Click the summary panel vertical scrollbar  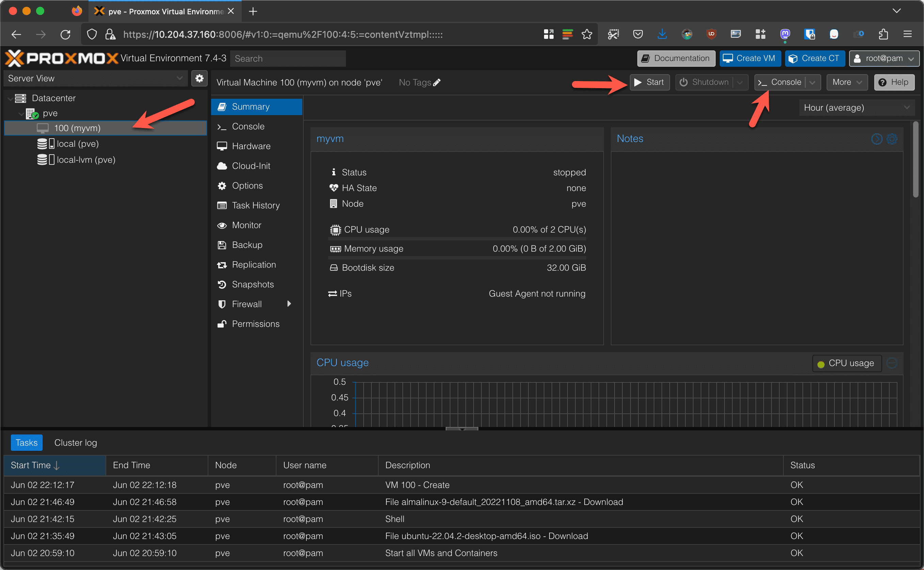(916, 159)
